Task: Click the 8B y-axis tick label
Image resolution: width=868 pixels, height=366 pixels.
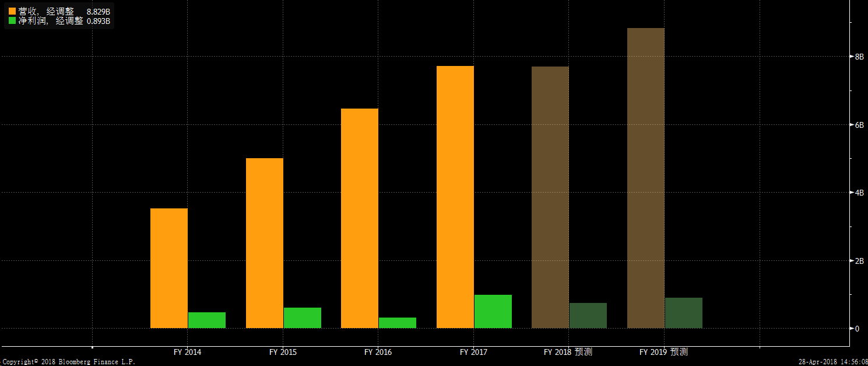Action: coord(859,57)
